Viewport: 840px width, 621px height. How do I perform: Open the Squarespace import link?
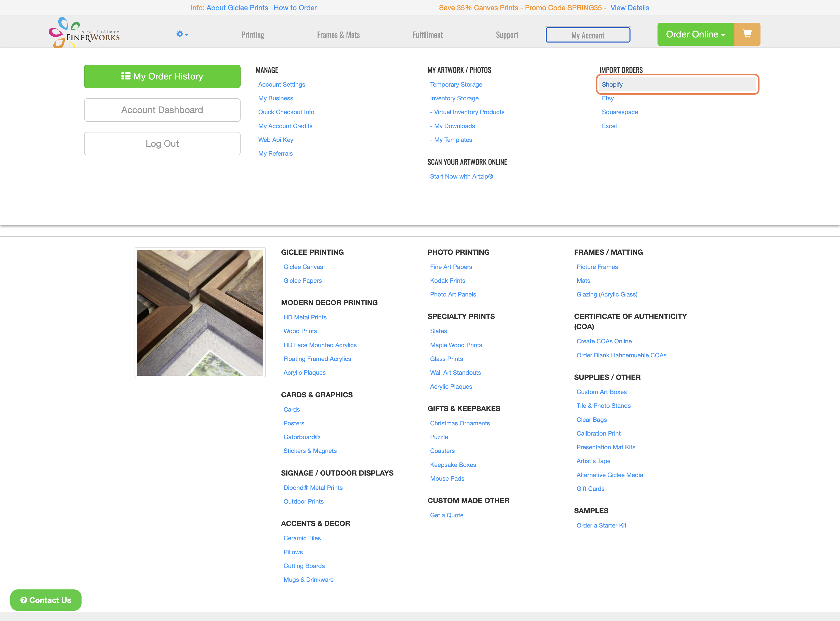click(x=620, y=112)
